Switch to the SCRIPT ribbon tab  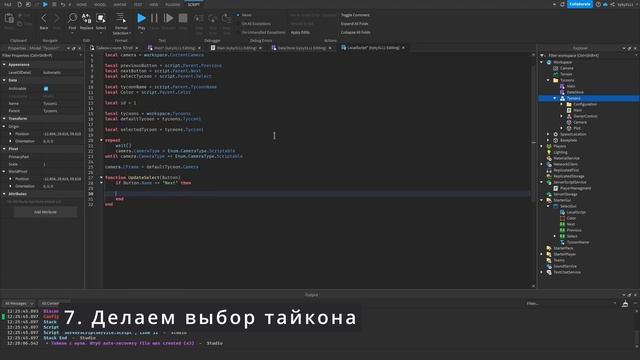194,4
